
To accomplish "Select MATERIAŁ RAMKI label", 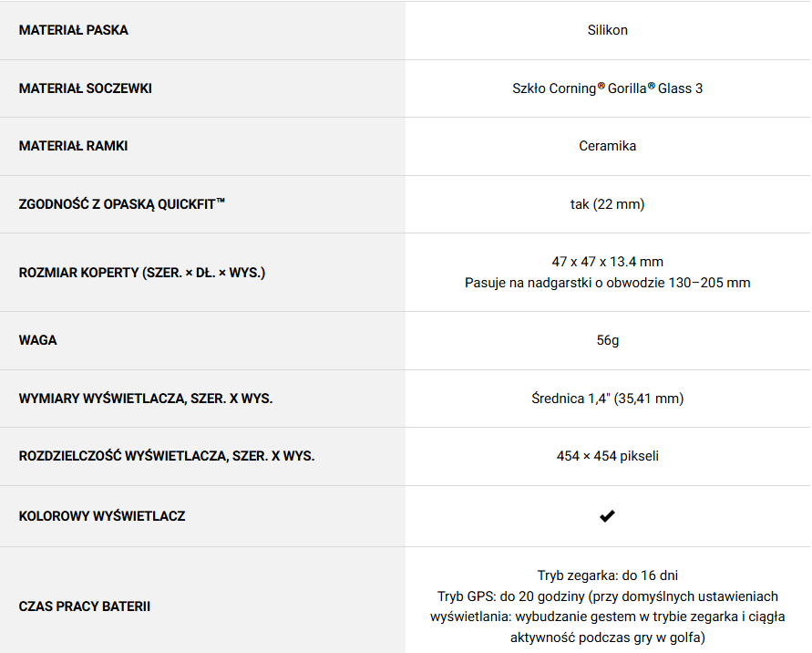I will tap(73, 146).
